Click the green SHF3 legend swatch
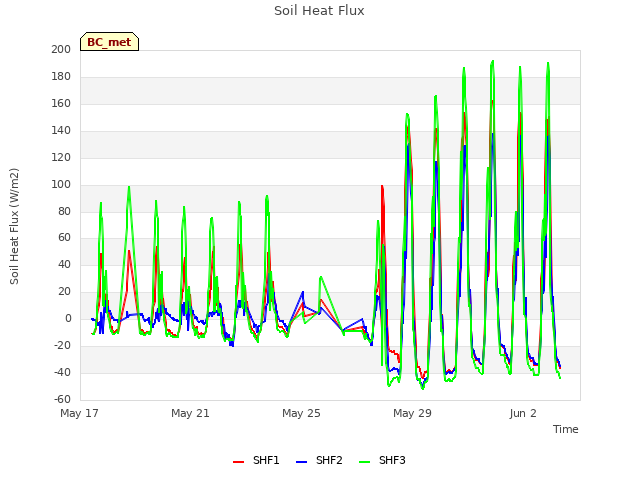The width and height of the screenshot is (640, 480). click(364, 462)
